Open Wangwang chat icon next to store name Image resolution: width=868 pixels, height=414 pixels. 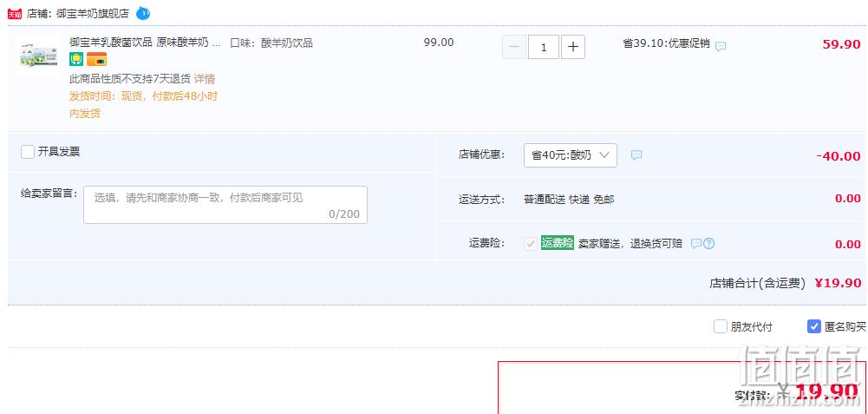coord(143,13)
